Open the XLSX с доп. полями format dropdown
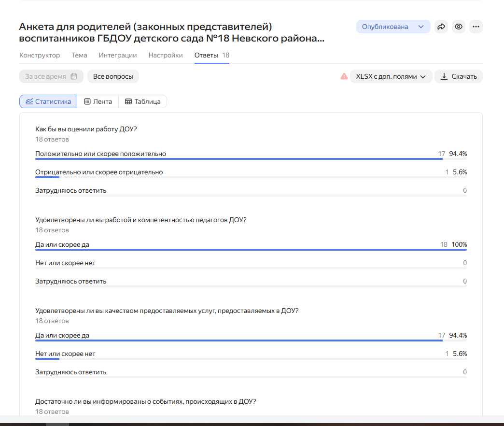The width and height of the screenshot is (504, 426). pyautogui.click(x=391, y=76)
